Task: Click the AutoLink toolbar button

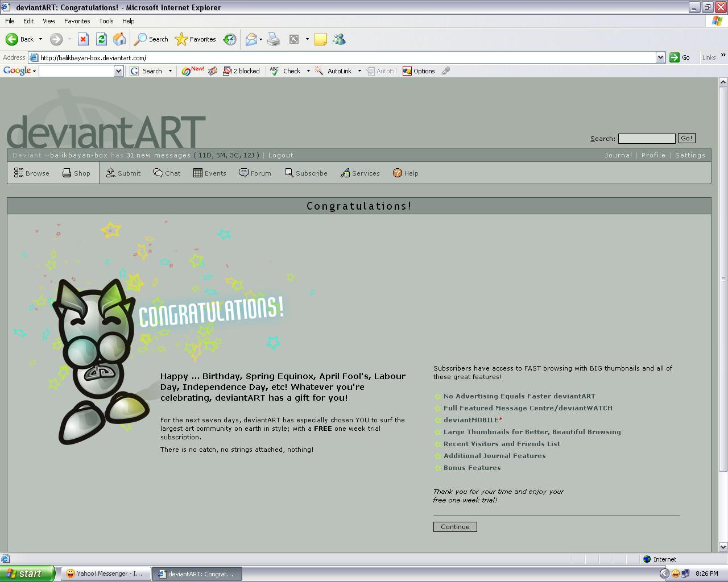Action: click(x=333, y=71)
